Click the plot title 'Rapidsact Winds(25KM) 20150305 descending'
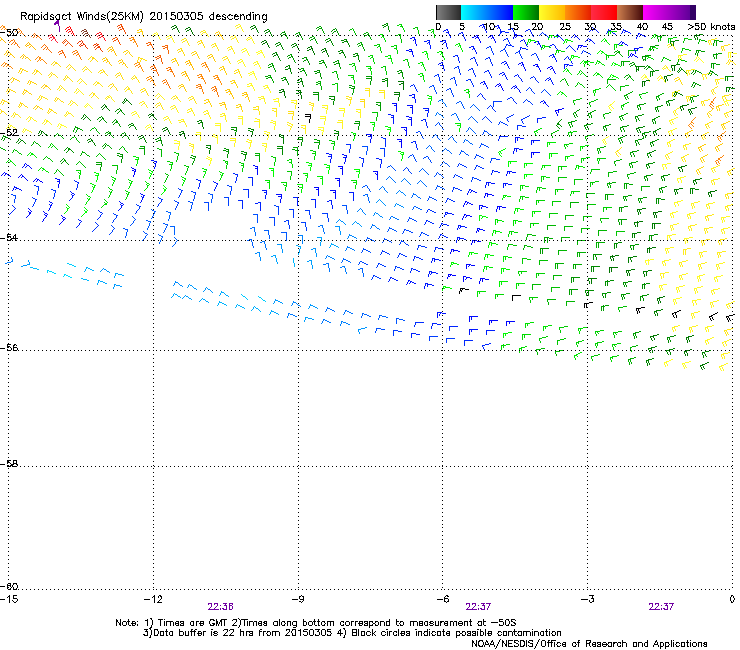 (143, 16)
